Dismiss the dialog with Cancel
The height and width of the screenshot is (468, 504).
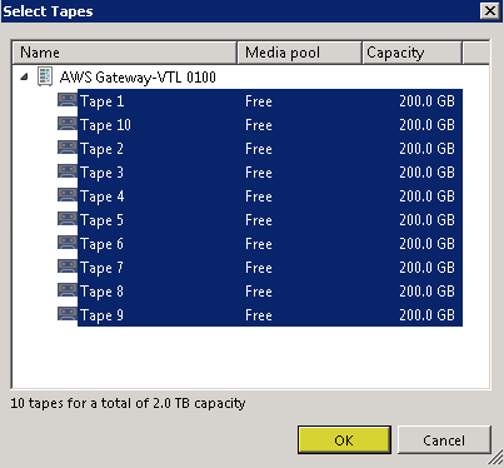tap(444, 440)
